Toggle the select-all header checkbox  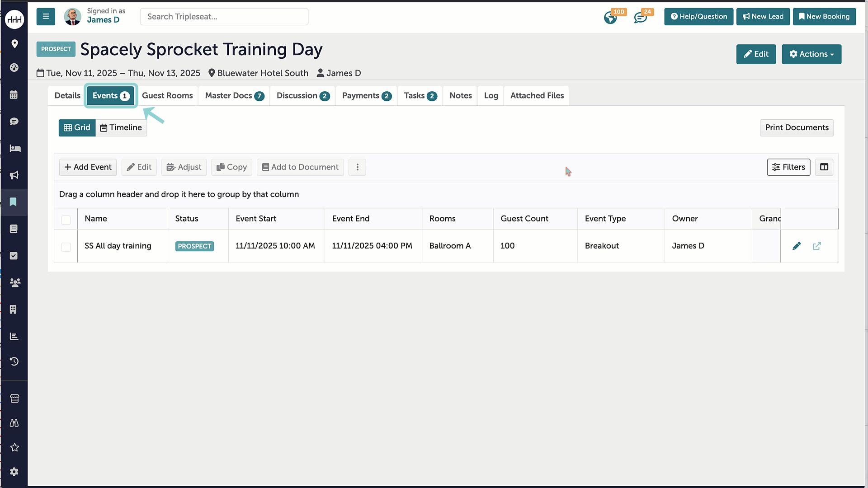pos(66,220)
